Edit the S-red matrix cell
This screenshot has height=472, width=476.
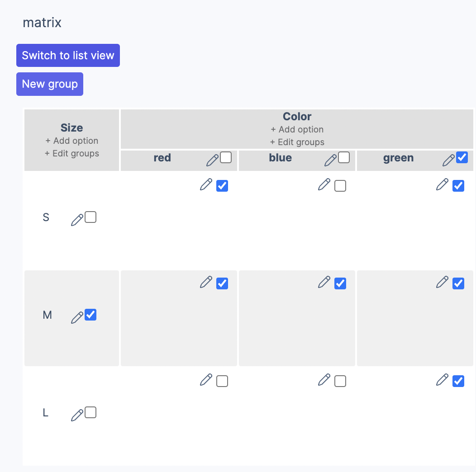(206, 185)
